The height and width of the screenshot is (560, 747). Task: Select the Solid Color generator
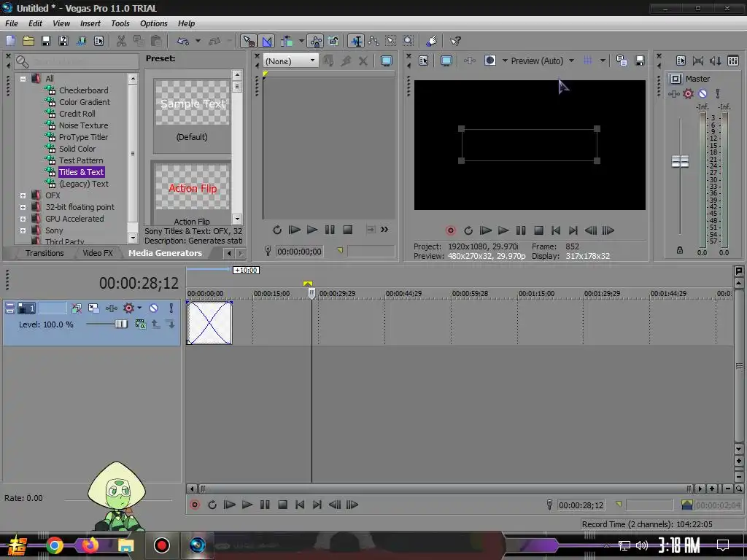[77, 149]
